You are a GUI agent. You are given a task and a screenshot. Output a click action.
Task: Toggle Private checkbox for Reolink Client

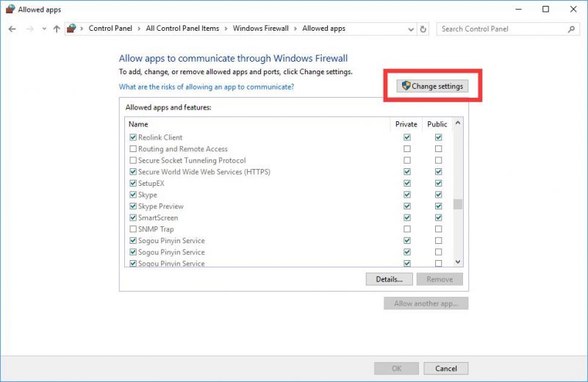tap(407, 137)
